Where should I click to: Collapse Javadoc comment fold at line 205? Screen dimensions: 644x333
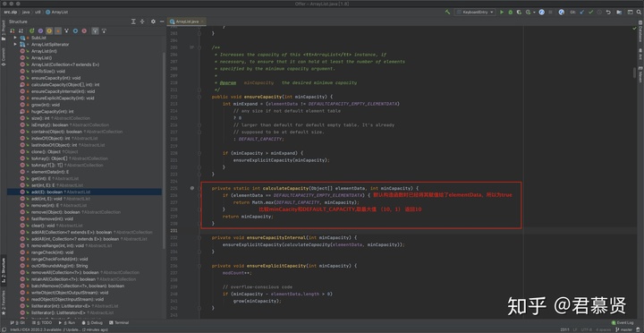coord(199,47)
